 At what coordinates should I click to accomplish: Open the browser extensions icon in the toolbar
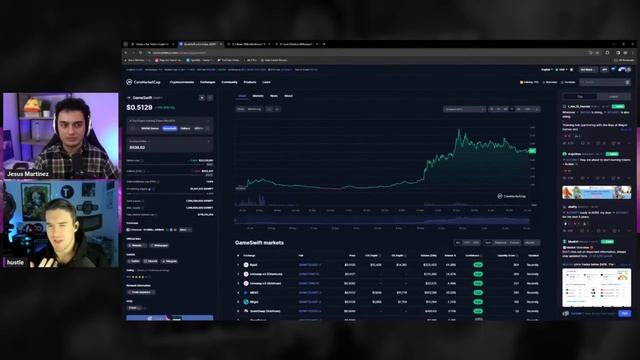(x=607, y=53)
